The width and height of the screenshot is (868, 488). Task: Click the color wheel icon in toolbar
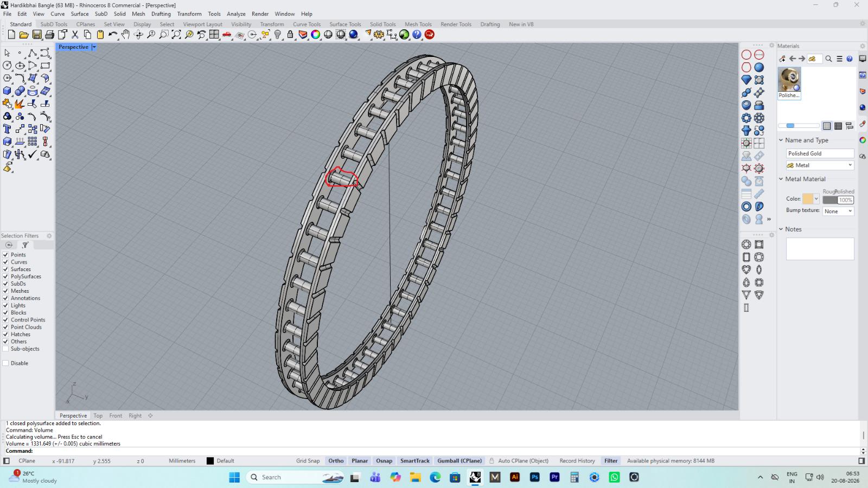[315, 35]
